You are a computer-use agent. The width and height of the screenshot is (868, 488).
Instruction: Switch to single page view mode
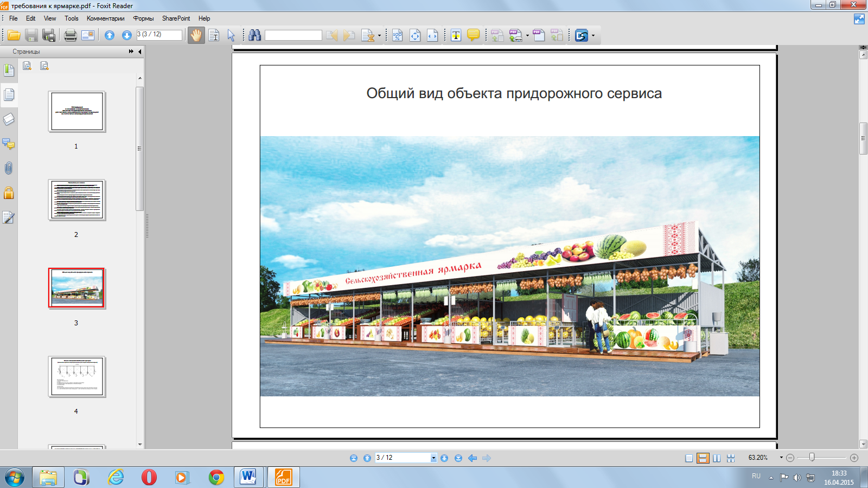pyautogui.click(x=689, y=458)
